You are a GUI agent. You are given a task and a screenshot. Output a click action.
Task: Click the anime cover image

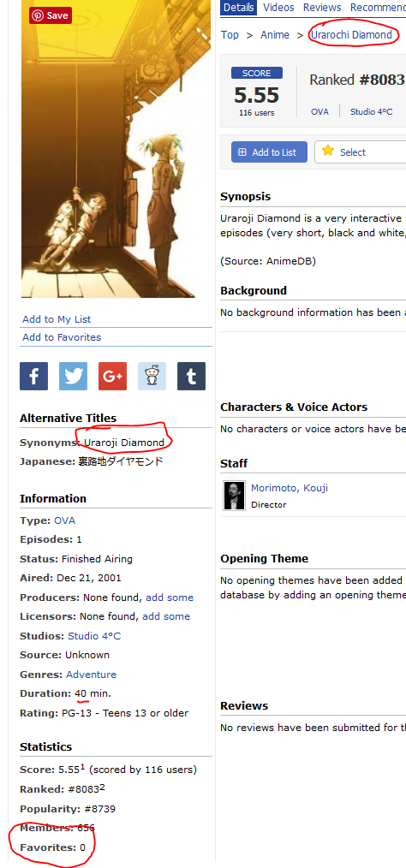[x=116, y=149]
